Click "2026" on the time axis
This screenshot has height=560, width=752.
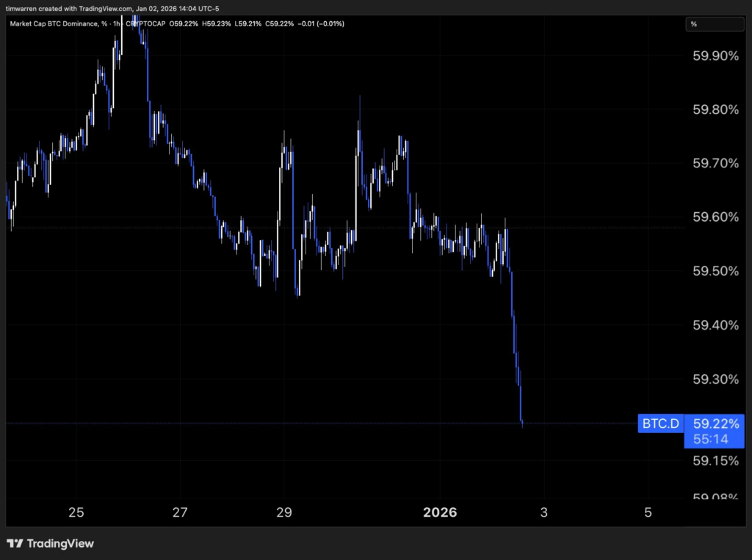pos(441,513)
